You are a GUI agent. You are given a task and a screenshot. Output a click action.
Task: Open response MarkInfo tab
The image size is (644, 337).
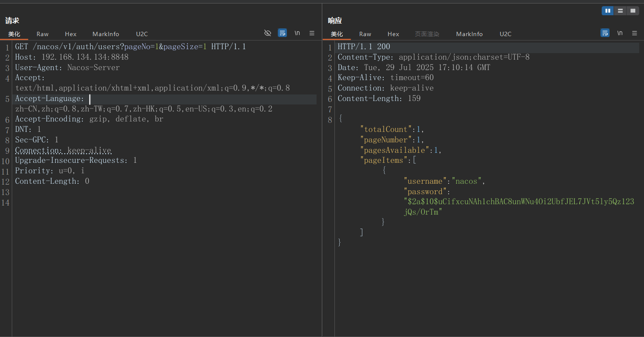[x=469, y=34]
